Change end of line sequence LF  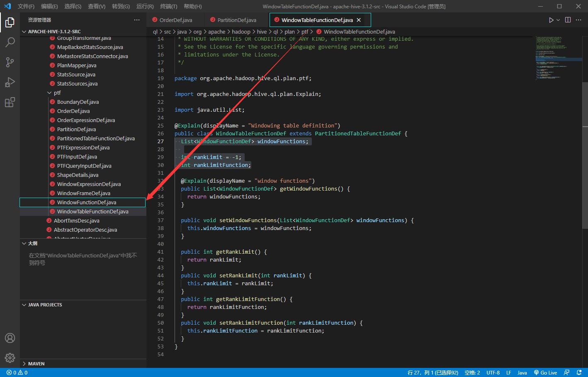point(508,372)
